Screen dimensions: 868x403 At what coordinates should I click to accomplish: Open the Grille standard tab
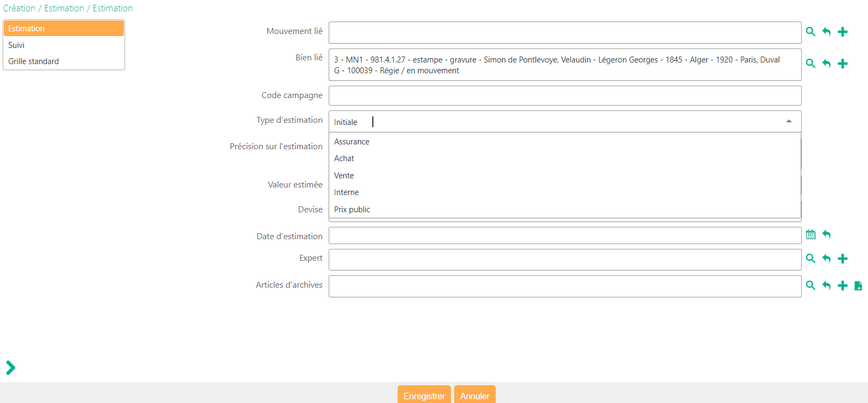click(x=33, y=61)
